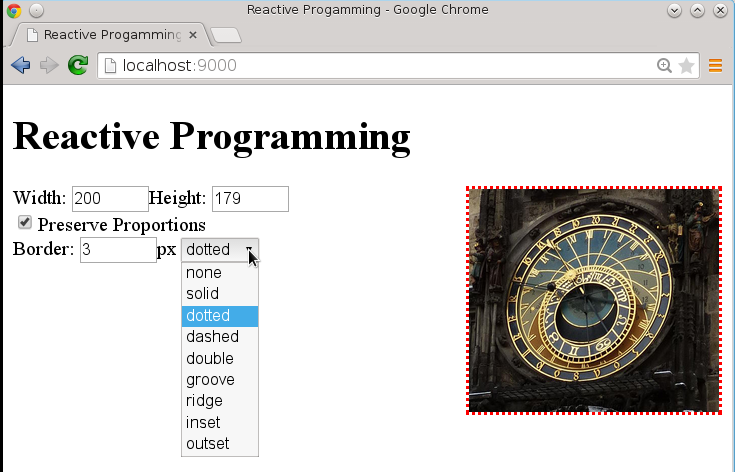Maximize the Chrome window
The width and height of the screenshot is (735, 472).
(x=698, y=10)
